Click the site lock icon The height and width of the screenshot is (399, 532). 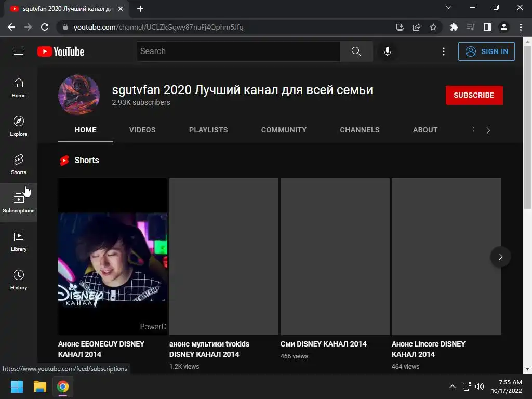click(x=65, y=27)
